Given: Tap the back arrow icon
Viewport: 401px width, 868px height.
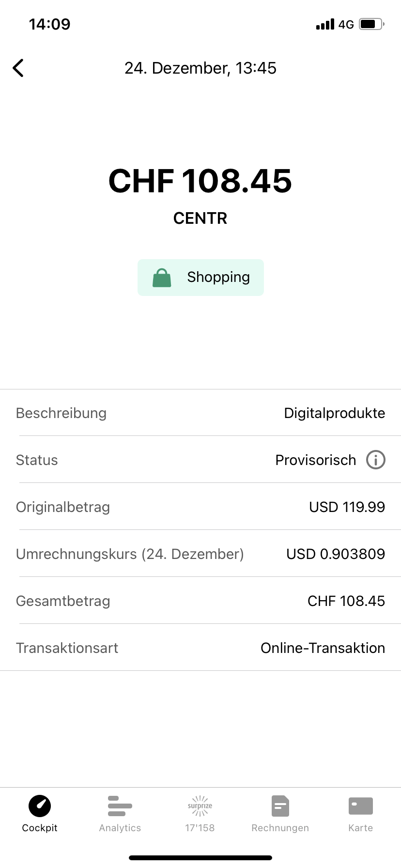Looking at the screenshot, I should tap(18, 68).
